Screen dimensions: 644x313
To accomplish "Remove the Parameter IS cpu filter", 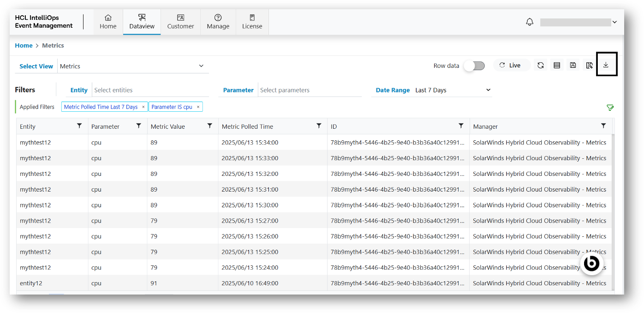I will point(198,107).
